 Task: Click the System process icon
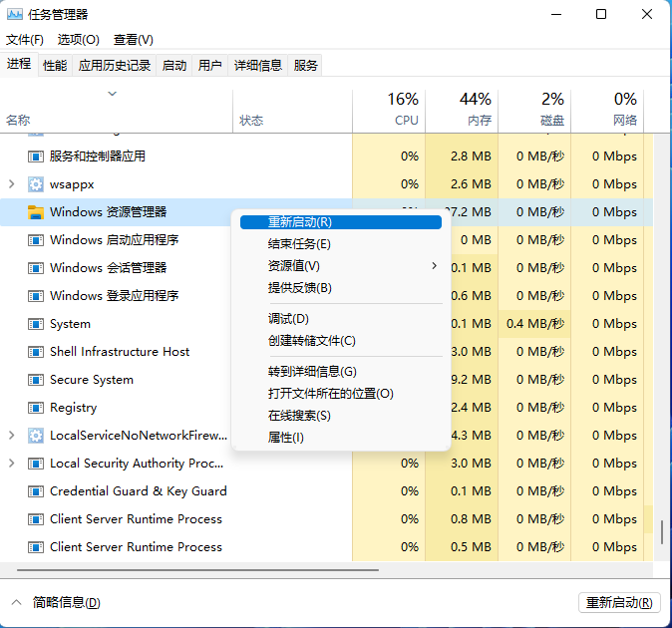coord(36,323)
